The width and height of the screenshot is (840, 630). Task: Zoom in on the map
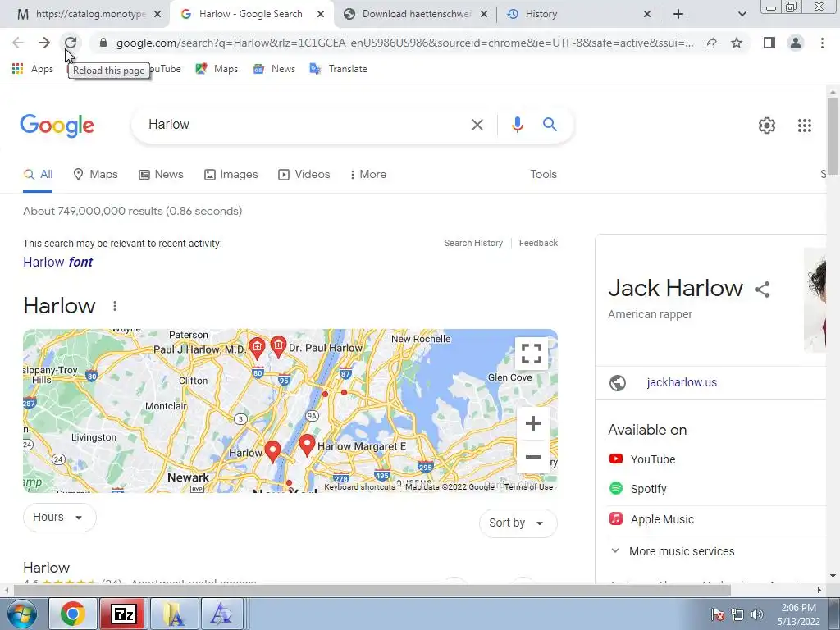532,423
